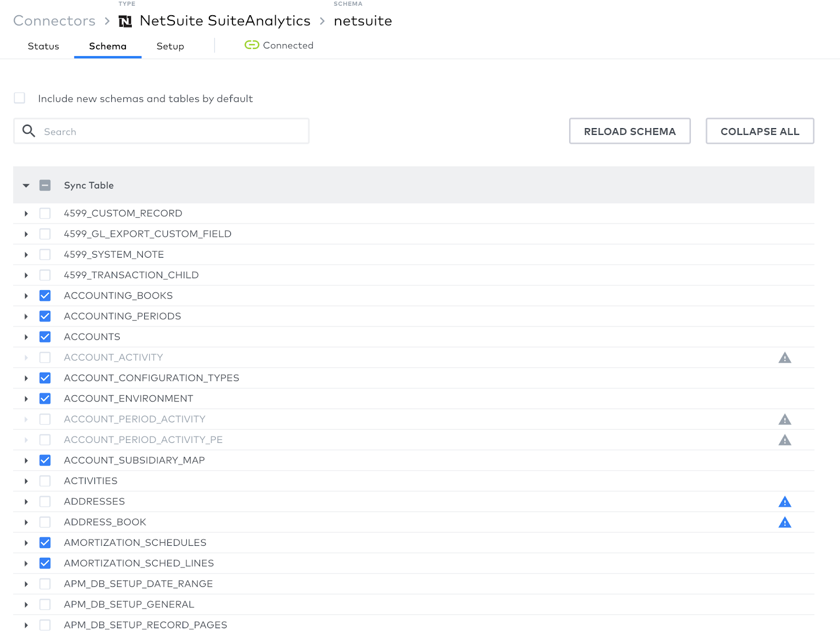Expand the ADDRESSES row

point(26,502)
